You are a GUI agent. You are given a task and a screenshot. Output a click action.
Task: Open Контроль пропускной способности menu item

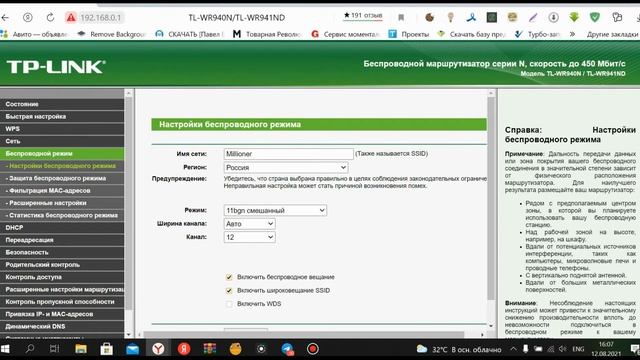(62, 302)
